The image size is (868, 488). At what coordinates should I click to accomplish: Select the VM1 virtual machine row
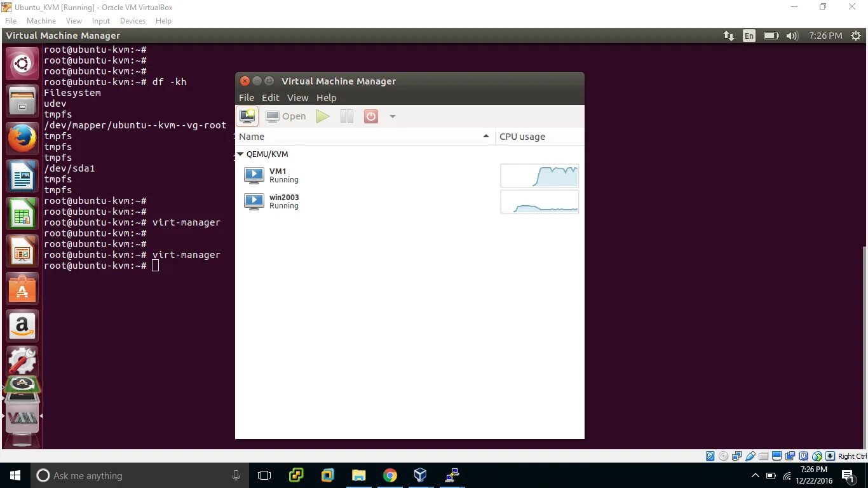click(x=410, y=175)
